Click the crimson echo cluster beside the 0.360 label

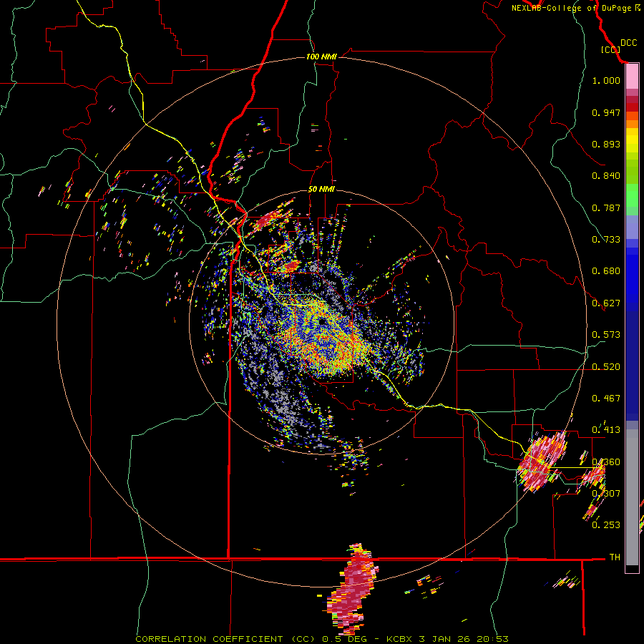tap(542, 462)
